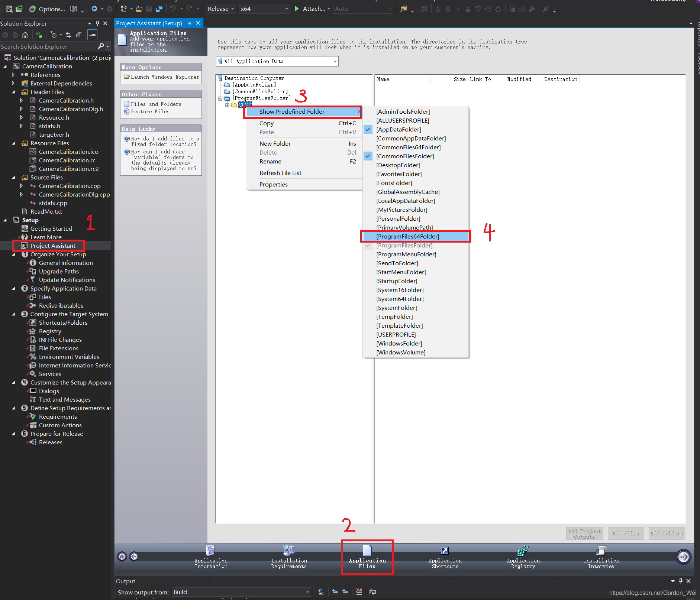Viewport: 700px width, 600px height.
Task: Click Solution Explorer home icon
Action: coord(25,35)
